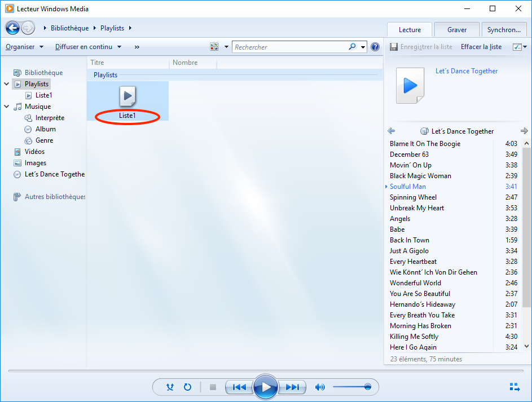This screenshot has height=402, width=532.
Task: Switch to the Synchroniser tab
Action: [504, 30]
